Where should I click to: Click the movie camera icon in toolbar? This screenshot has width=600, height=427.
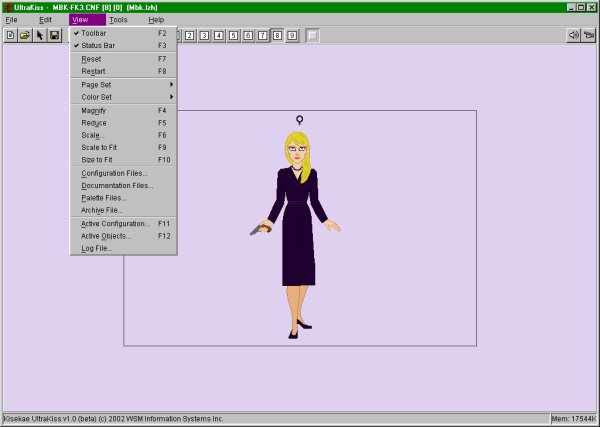pos(590,35)
